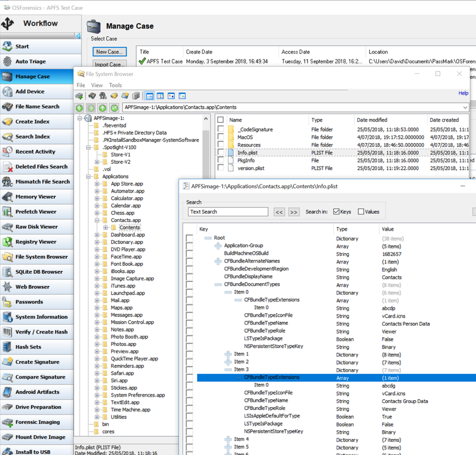Screen dimensions: 476x455
Task: Expand Item 1 in plist tree
Action: pos(228,354)
